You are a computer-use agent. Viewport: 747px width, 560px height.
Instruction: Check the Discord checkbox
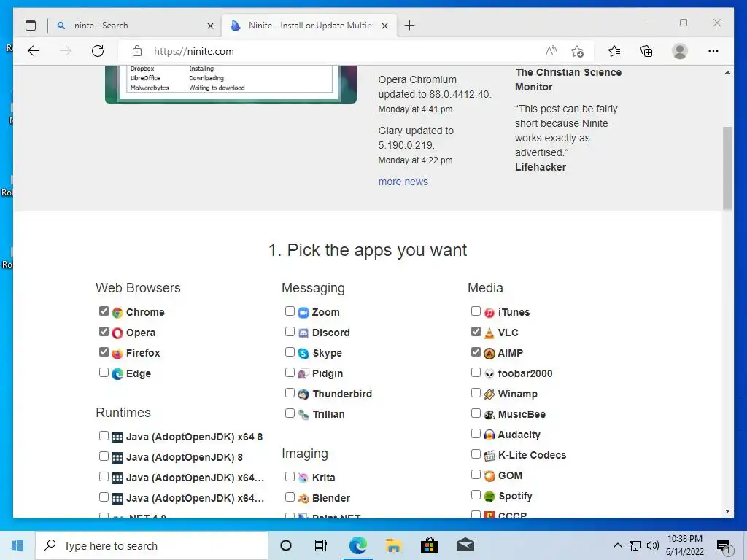(290, 332)
